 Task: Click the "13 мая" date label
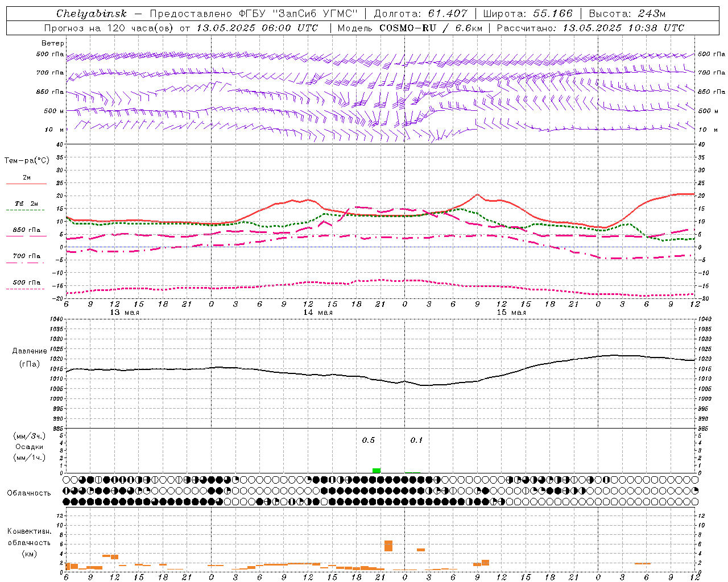[x=125, y=313]
